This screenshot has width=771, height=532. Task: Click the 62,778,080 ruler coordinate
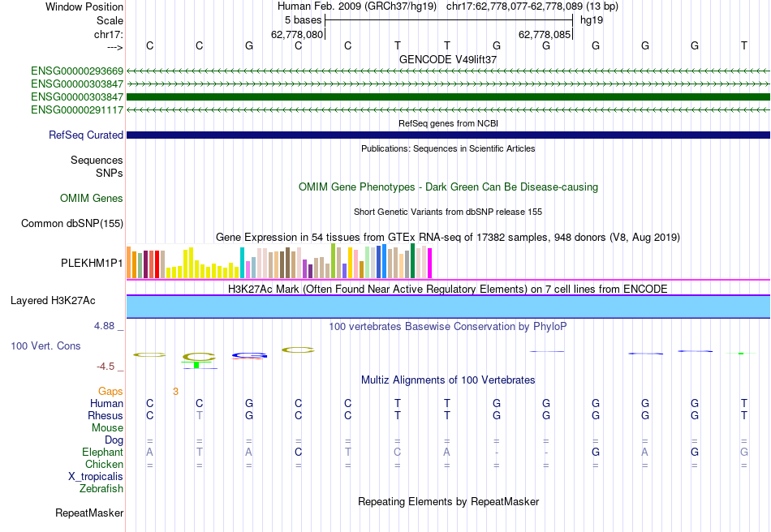pos(297,35)
